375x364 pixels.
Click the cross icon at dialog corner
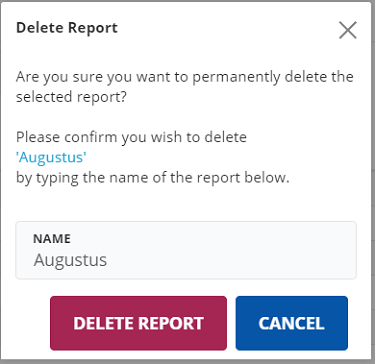tap(348, 30)
